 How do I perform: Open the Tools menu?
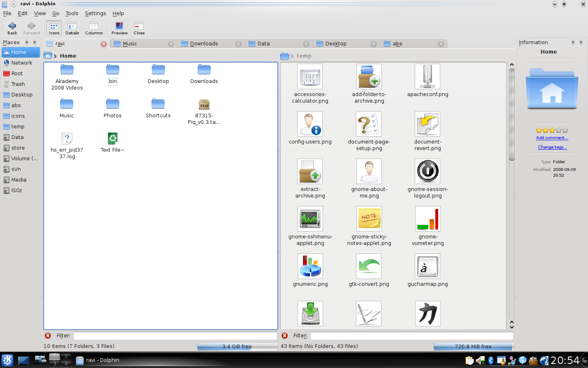[72, 13]
